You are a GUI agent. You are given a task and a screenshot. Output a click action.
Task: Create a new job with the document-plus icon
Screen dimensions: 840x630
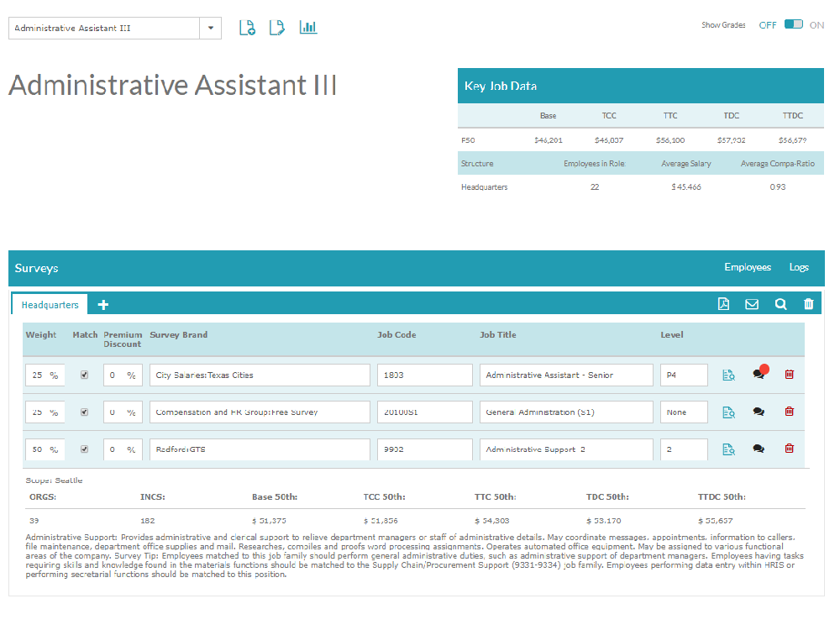(247, 27)
